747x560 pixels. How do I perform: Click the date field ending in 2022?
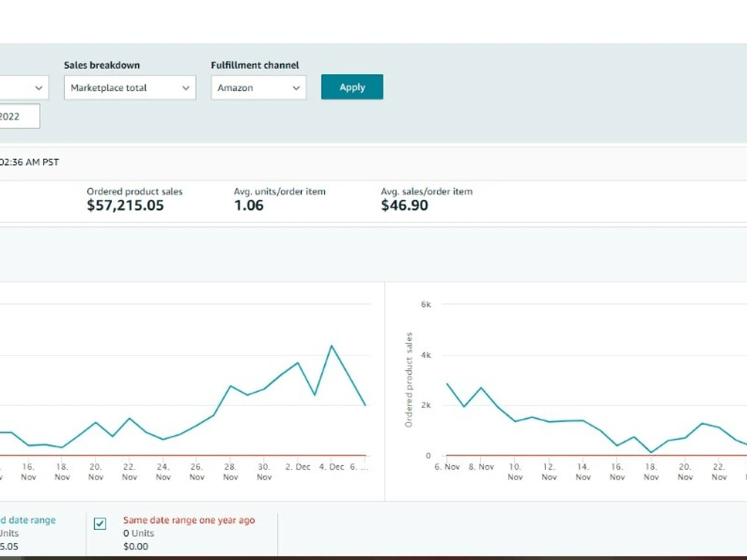pyautogui.click(x=19, y=116)
